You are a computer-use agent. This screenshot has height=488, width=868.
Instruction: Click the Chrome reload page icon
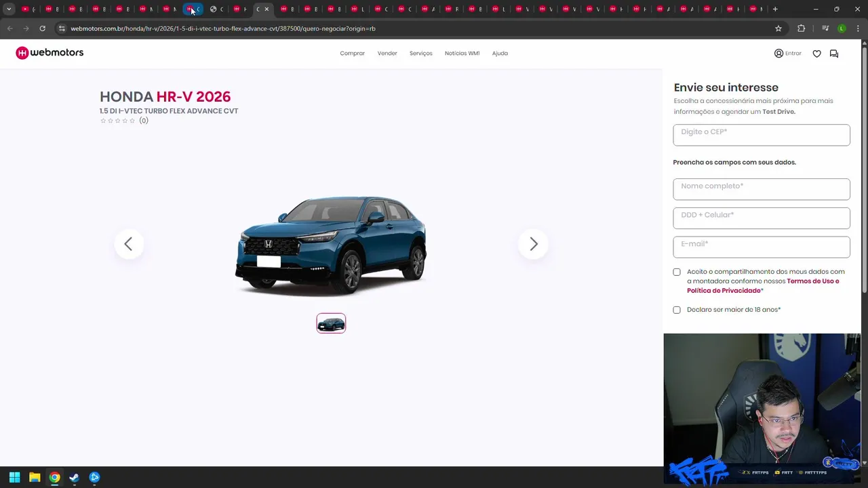[42, 28]
